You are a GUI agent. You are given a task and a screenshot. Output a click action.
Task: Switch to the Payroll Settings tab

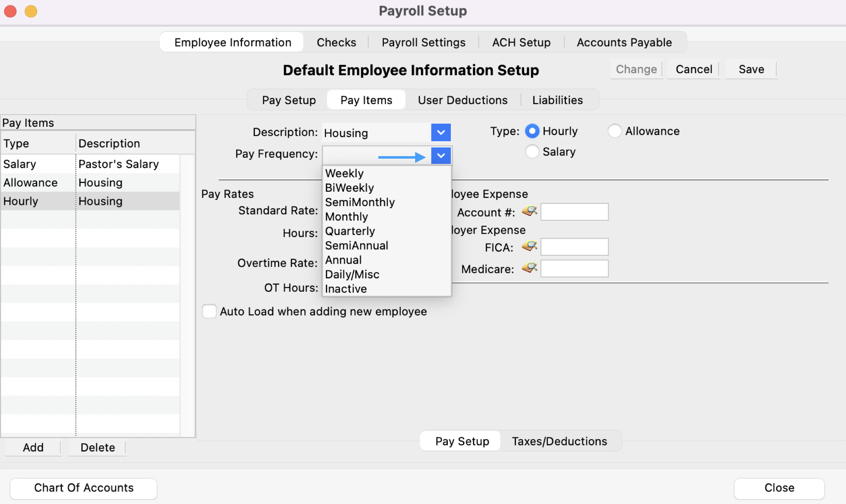[423, 43]
